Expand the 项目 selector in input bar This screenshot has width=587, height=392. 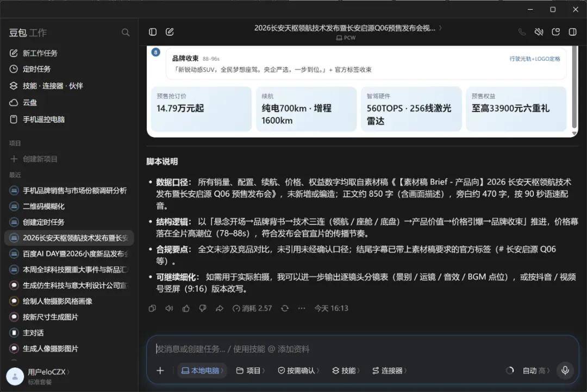tap(251, 370)
